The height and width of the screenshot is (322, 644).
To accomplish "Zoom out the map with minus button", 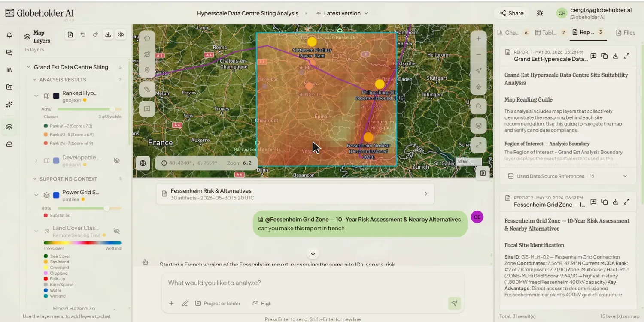I will (478, 55).
